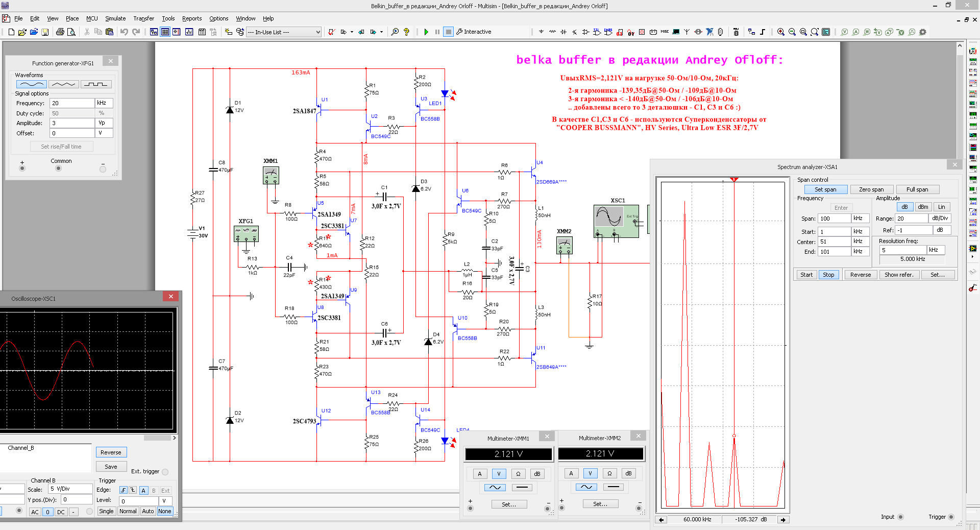This screenshot has width=980, height=530.
Task: Pause the simulation
Action: point(437,32)
